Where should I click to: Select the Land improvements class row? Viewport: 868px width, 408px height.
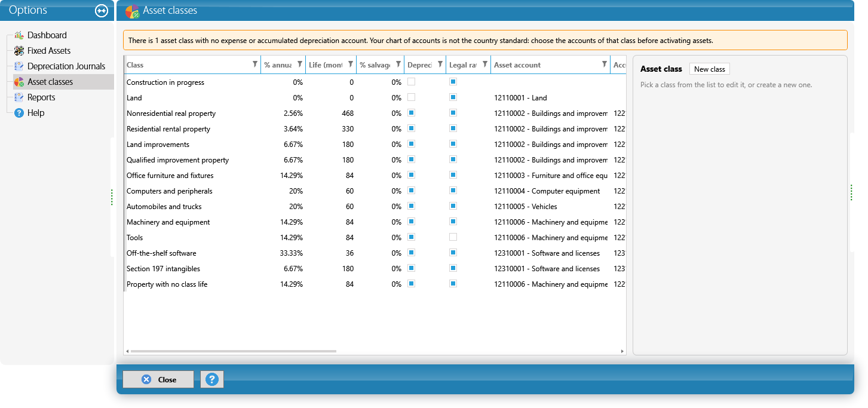[375, 144]
